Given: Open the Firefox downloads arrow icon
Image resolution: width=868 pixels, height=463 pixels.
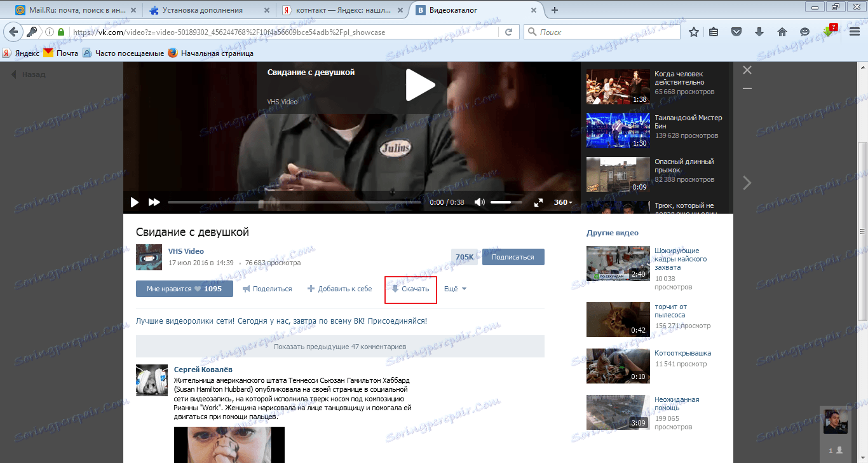Looking at the screenshot, I should [759, 32].
